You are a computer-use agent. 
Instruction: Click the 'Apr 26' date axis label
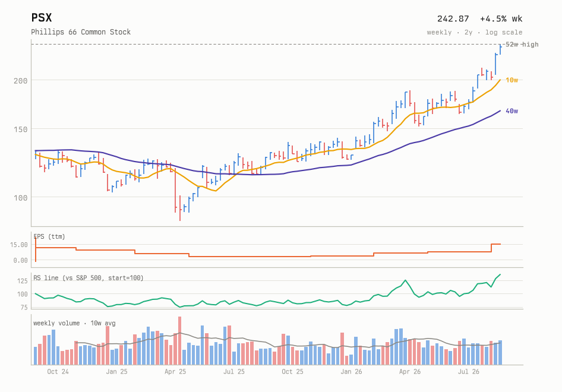pos(410,372)
